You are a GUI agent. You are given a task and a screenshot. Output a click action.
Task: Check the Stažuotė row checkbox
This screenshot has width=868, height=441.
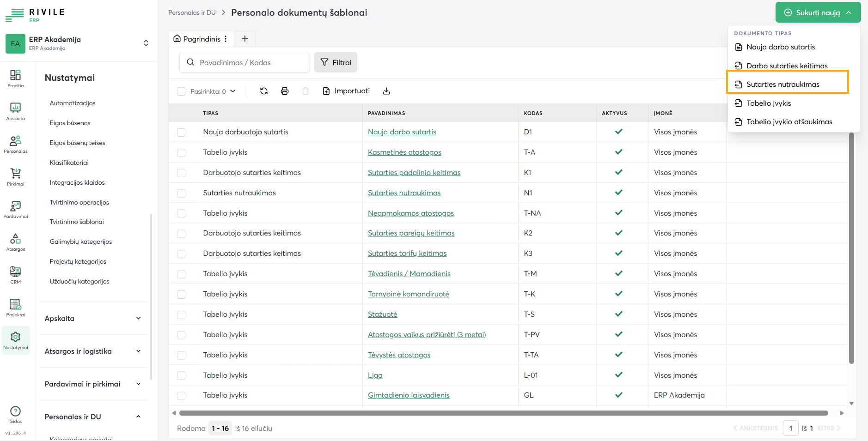(181, 314)
